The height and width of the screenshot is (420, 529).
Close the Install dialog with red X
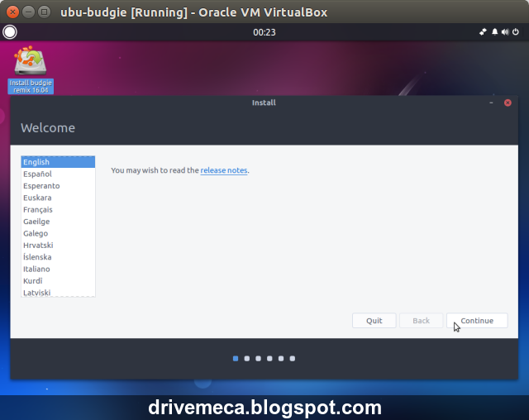point(508,103)
